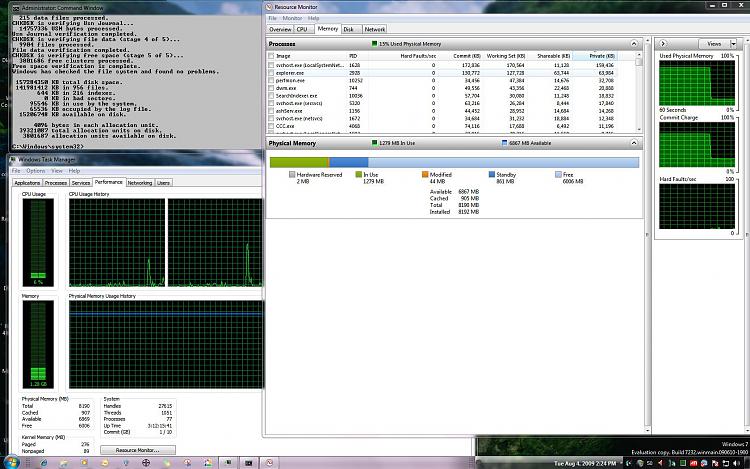Switch to Processes tab in Task Manager
Image resolution: width=750 pixels, height=469 pixels.
(56, 183)
